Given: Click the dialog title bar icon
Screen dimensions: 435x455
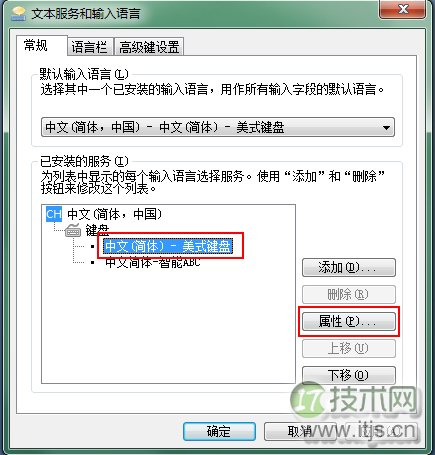Looking at the screenshot, I should pos(19,13).
